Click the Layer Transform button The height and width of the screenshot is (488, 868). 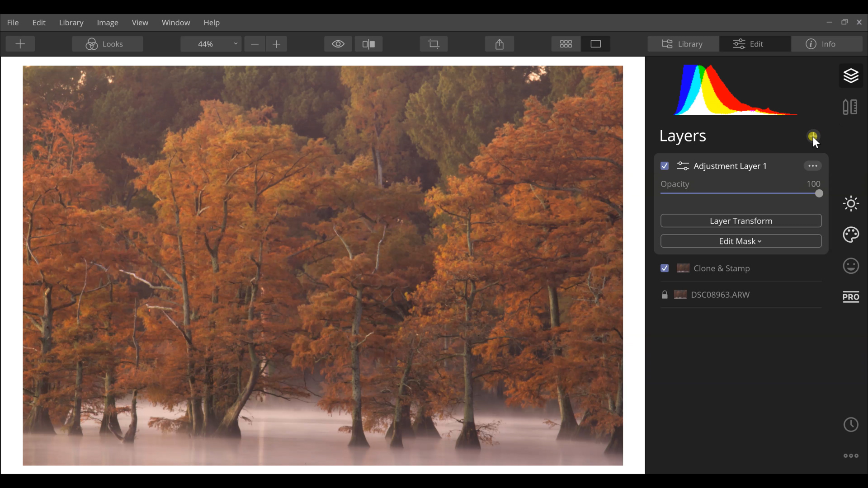click(741, 221)
